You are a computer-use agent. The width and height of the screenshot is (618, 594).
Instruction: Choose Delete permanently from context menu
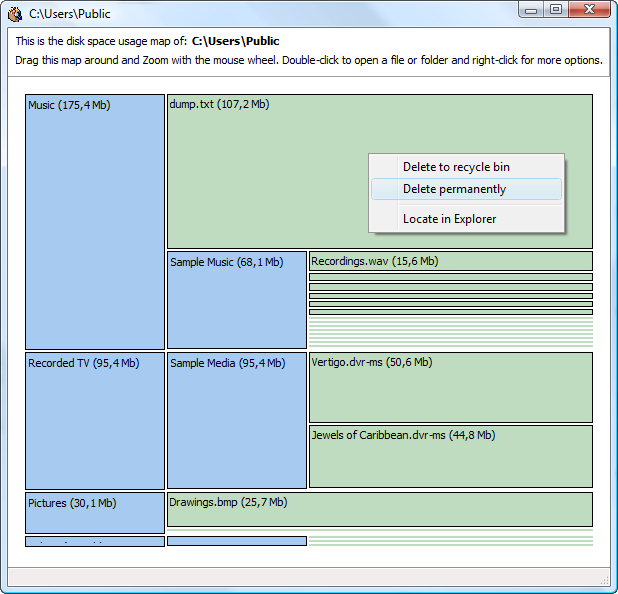[x=454, y=189]
